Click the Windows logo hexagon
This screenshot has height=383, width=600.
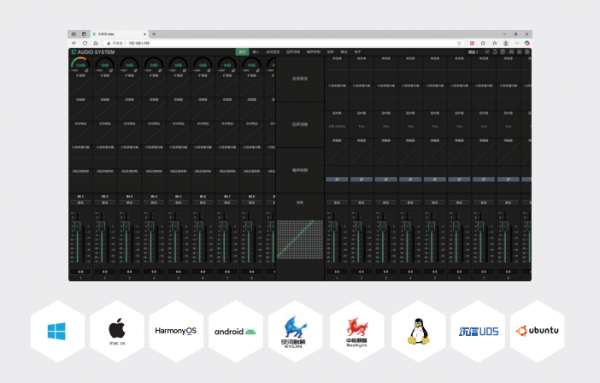click(x=57, y=331)
